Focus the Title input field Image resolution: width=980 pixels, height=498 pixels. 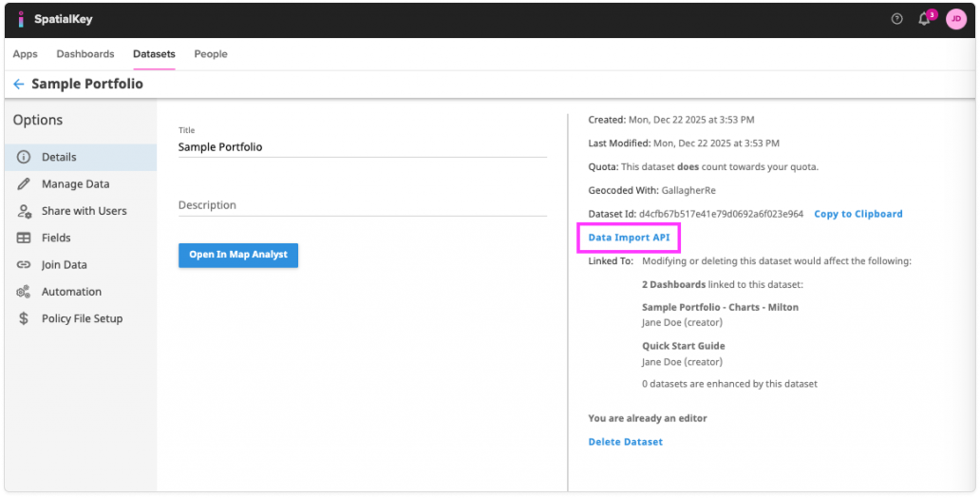point(363,147)
